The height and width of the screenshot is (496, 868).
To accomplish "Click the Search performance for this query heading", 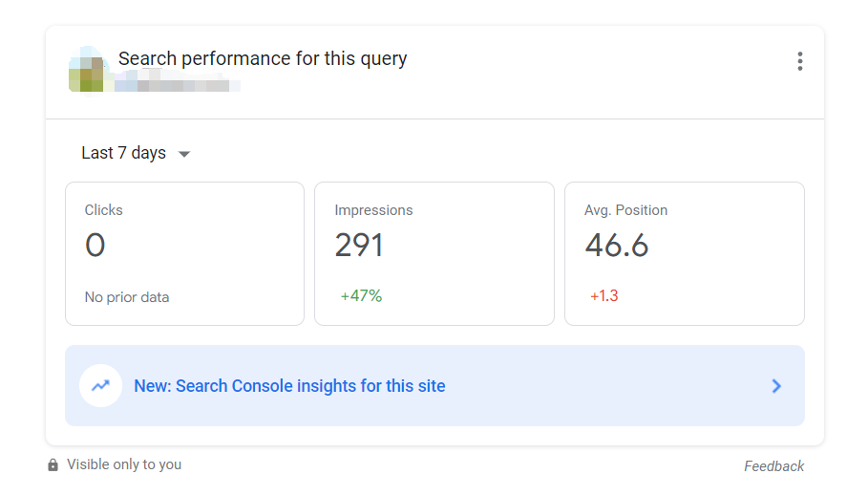I will tap(263, 58).
